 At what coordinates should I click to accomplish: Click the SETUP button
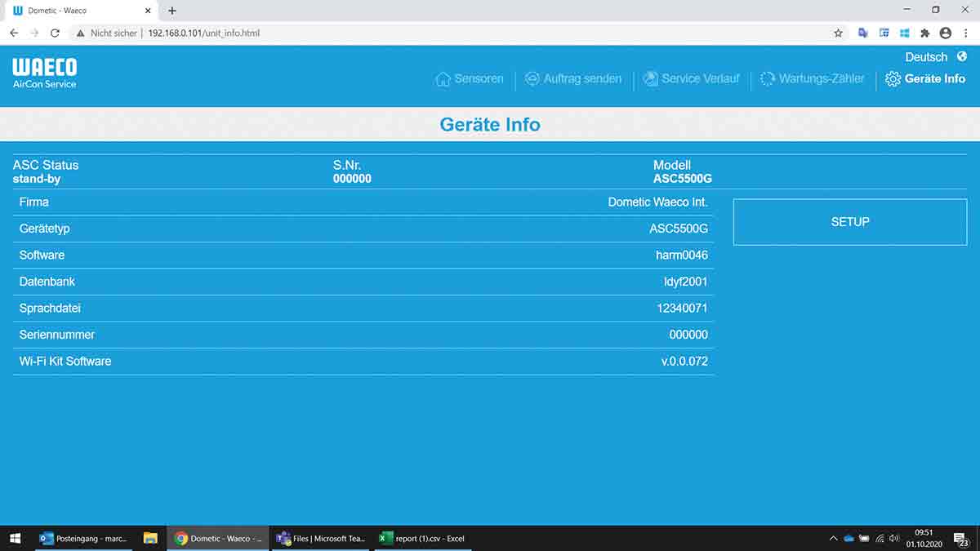coord(850,222)
